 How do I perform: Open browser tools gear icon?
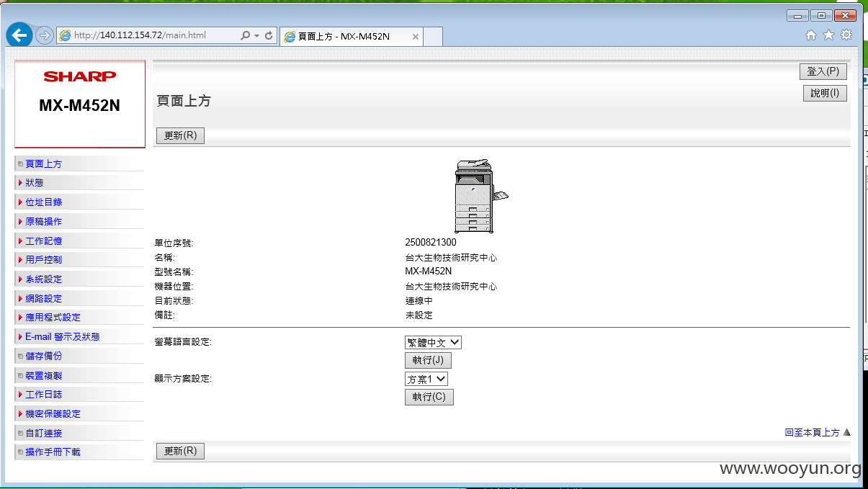tap(846, 35)
